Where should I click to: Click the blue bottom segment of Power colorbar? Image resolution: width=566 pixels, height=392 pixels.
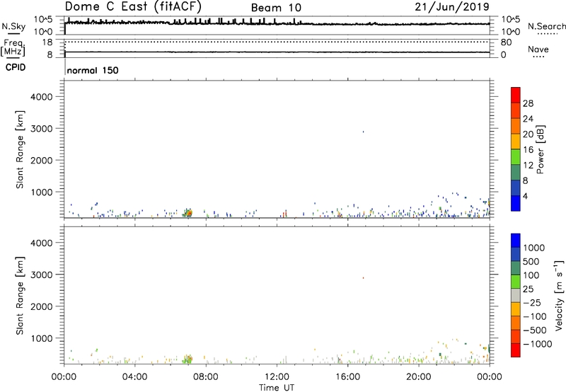[516, 203]
